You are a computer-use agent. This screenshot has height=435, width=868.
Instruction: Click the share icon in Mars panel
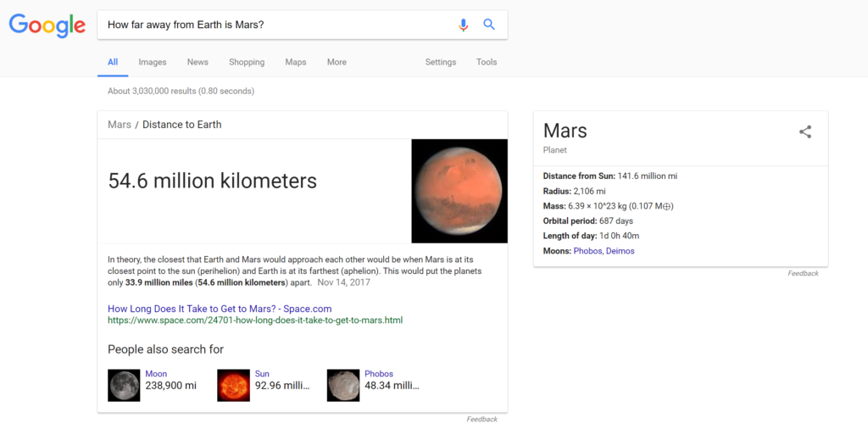coord(805,131)
